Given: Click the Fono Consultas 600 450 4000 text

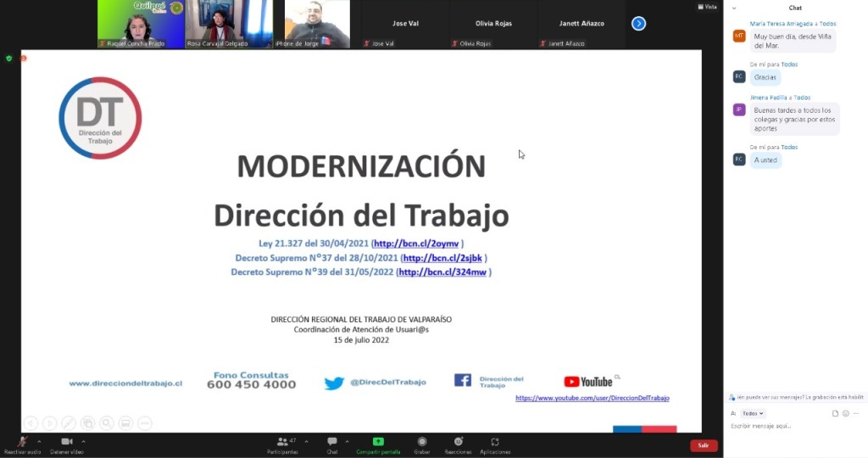Looking at the screenshot, I should pyautogui.click(x=251, y=380).
